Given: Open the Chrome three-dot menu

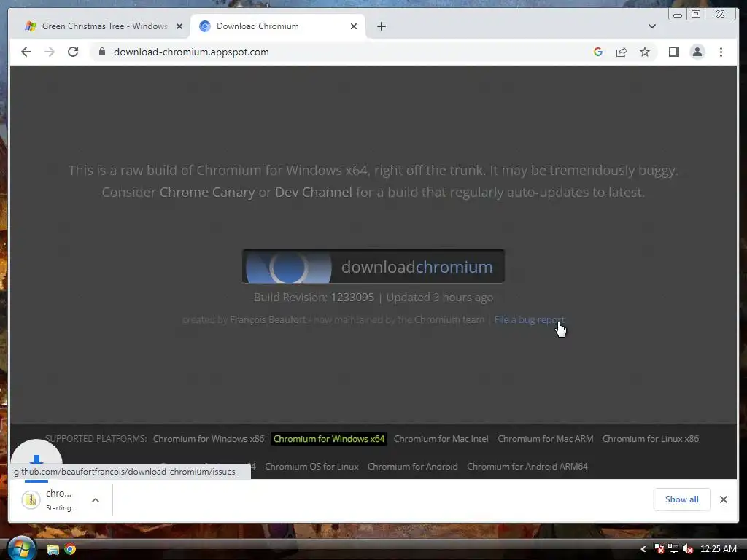Looking at the screenshot, I should pos(721,52).
